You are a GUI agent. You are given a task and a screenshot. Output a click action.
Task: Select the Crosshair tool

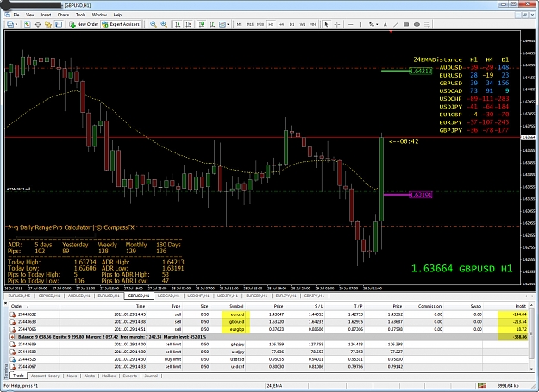click(337, 24)
